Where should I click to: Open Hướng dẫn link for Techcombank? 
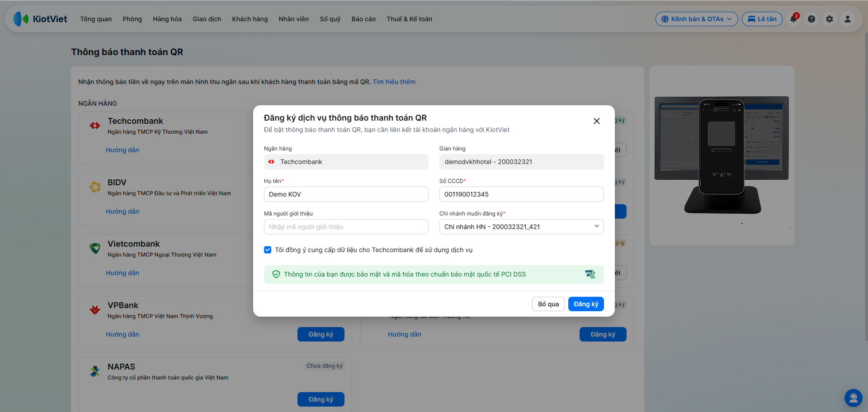coord(123,150)
